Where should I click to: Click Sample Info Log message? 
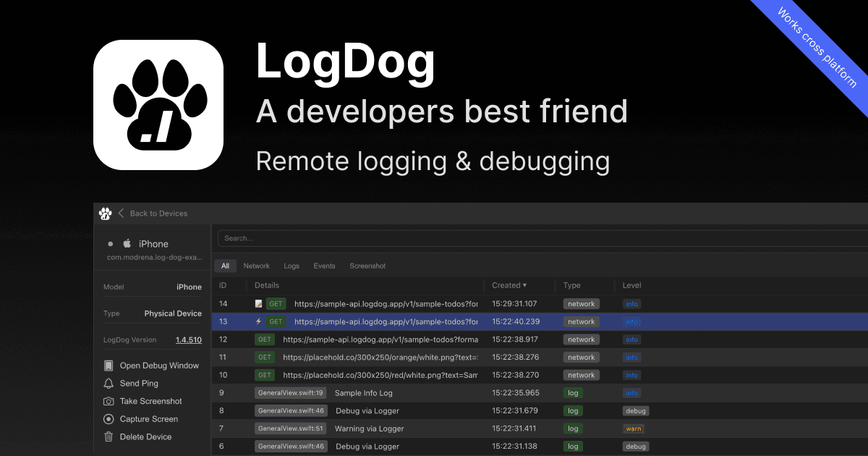(364, 393)
